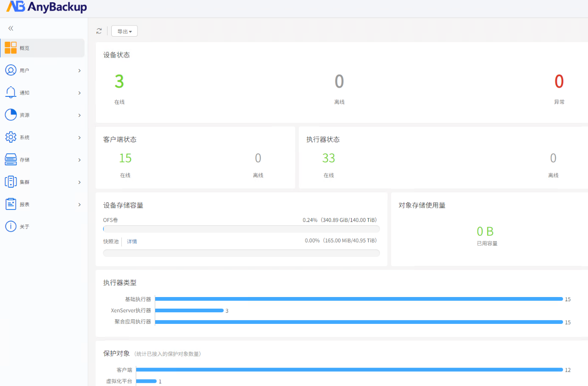588x386 pixels.
Task: Click the 通知 bell icon
Action: 11,92
